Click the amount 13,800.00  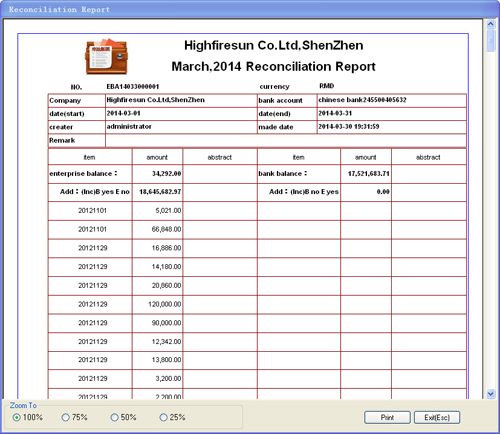tap(167, 360)
